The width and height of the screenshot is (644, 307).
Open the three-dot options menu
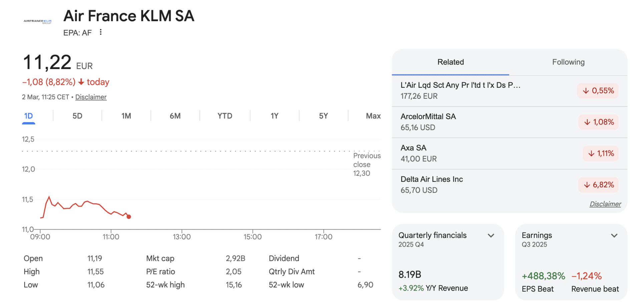100,32
